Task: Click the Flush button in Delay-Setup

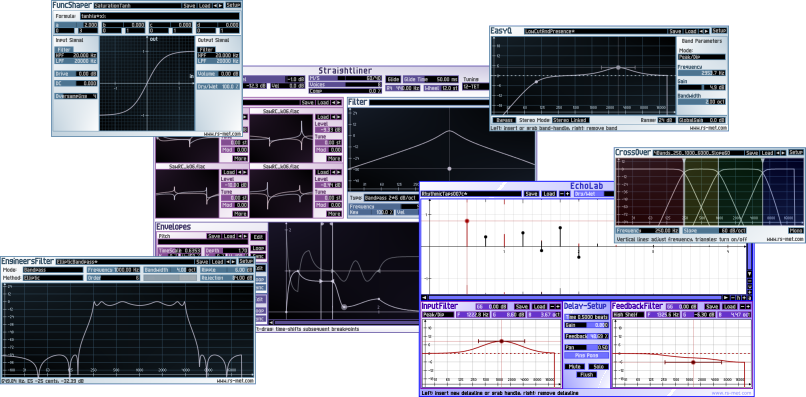Action: (586, 375)
